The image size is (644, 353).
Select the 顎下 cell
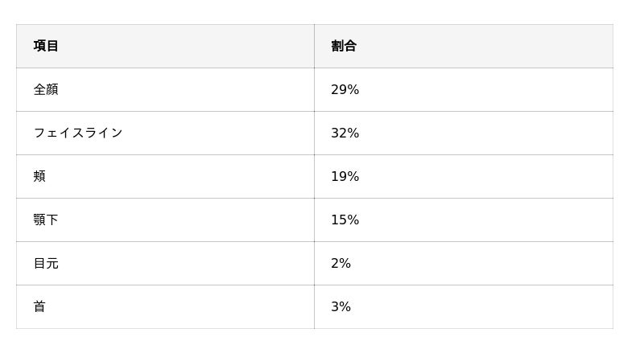46,220
